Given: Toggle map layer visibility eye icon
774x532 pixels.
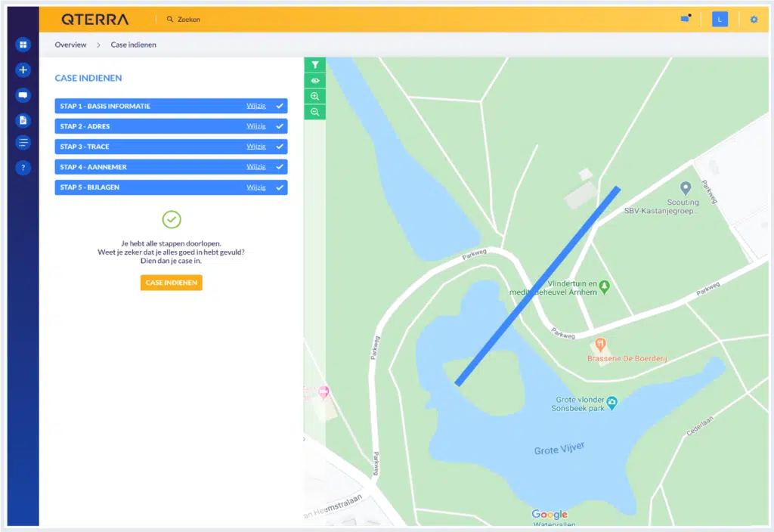Looking at the screenshot, I should pyautogui.click(x=315, y=80).
